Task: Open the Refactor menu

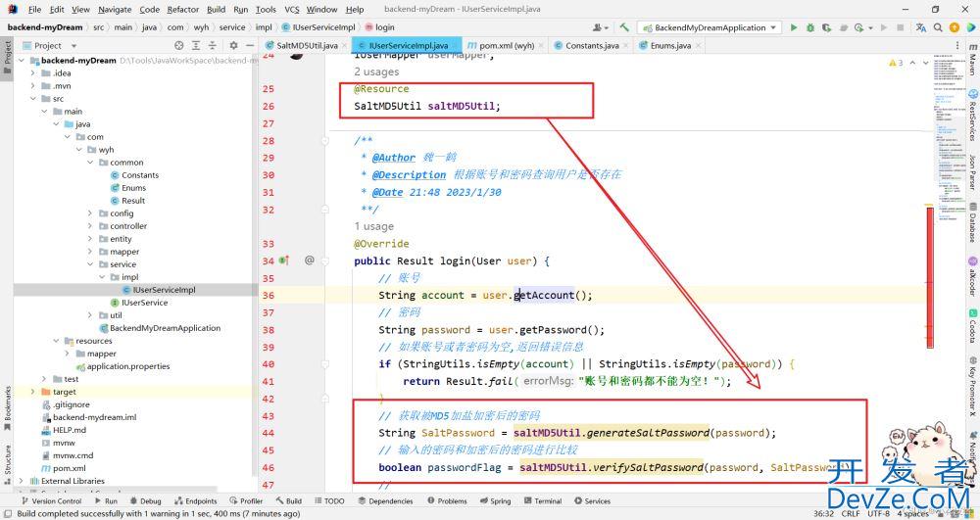Action: point(183,10)
